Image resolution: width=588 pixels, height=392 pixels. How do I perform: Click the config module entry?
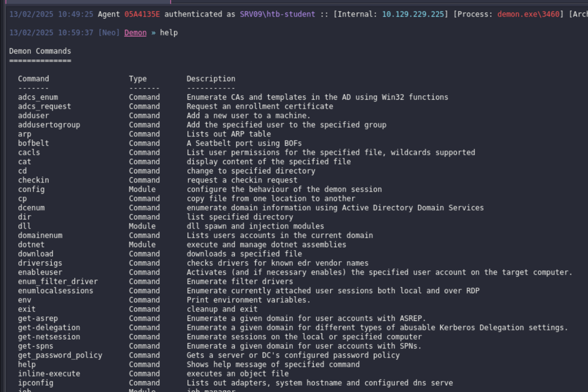tap(31, 189)
